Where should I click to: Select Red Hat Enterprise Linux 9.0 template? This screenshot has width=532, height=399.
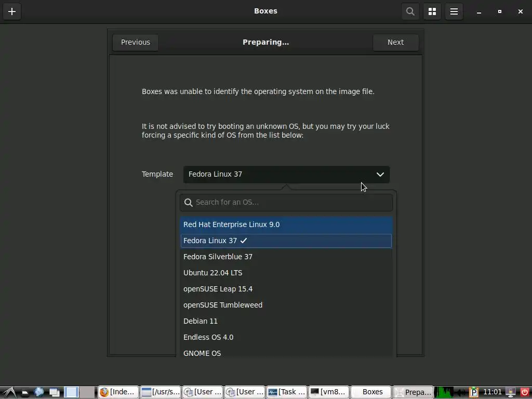286,224
